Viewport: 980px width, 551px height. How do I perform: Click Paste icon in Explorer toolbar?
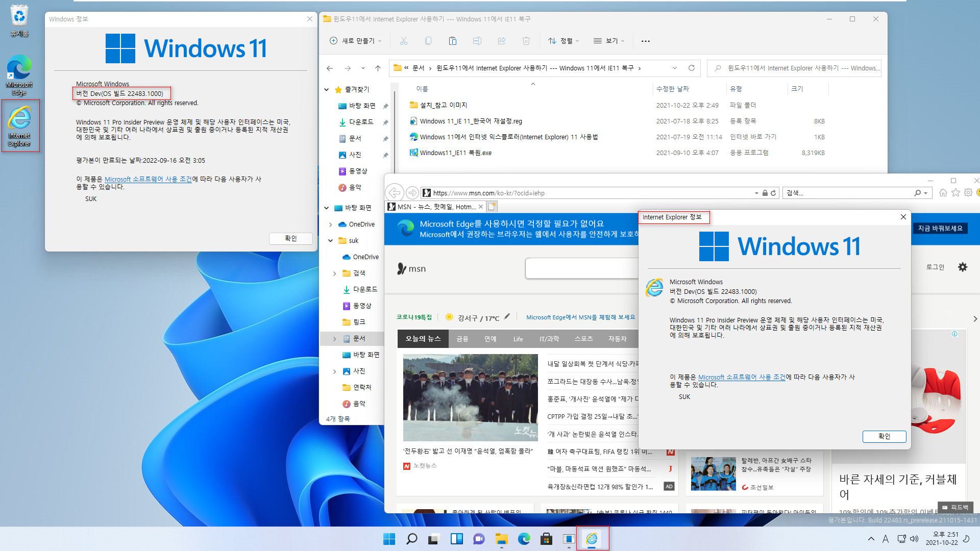[x=453, y=41]
